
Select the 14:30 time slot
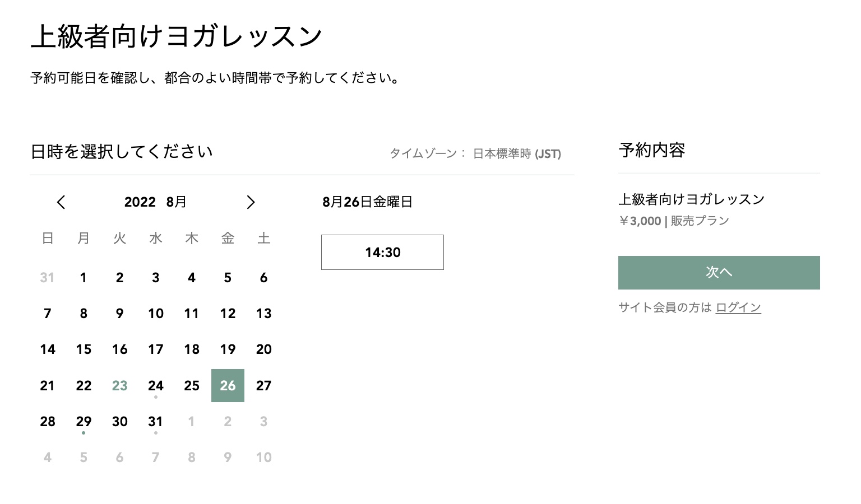point(382,252)
